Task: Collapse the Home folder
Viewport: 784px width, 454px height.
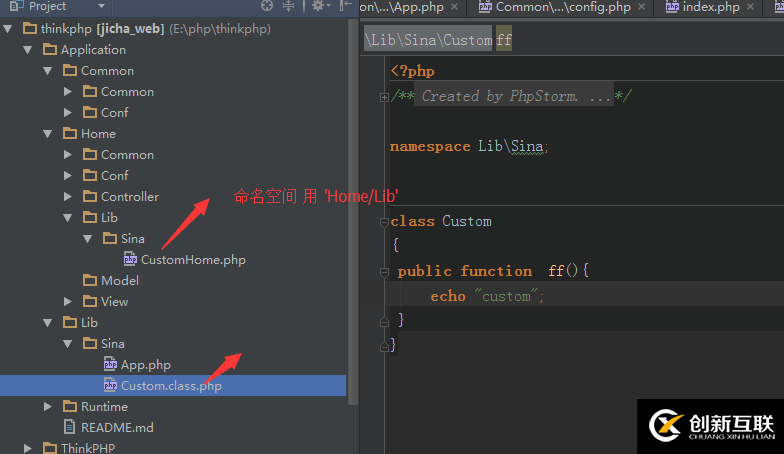Action: (48, 134)
